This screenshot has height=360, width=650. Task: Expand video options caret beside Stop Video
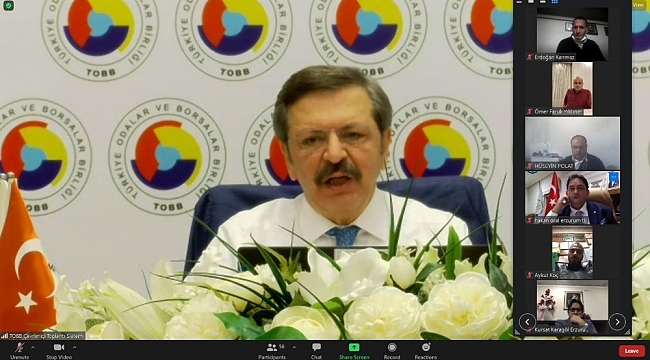(x=75, y=347)
